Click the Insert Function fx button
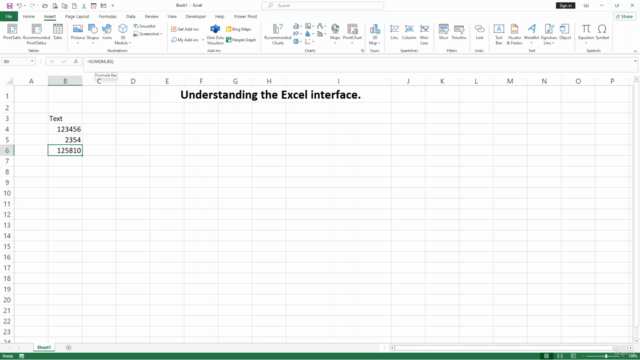Viewport: 640px width, 360px height. pyautogui.click(x=76, y=61)
